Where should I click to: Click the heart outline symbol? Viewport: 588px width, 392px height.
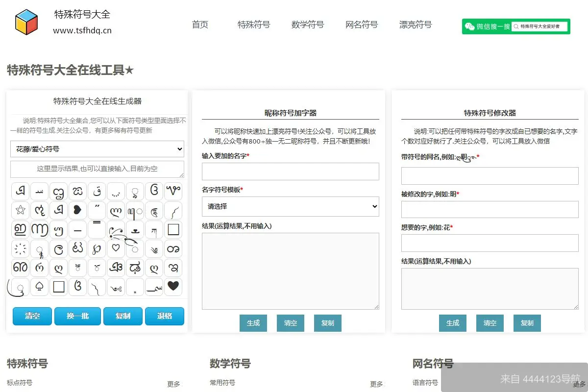(x=116, y=249)
